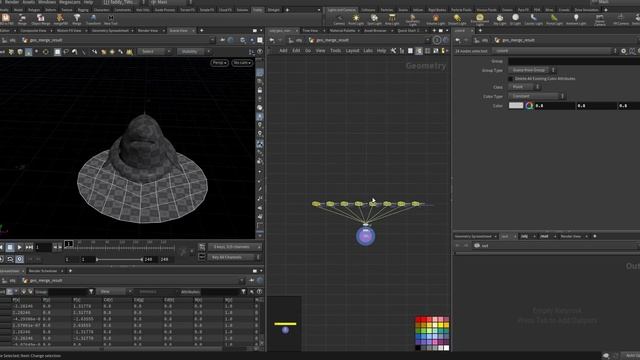
Task: Create a Caustic Light from the shelf
Action: pyautogui.click(x=533, y=19)
